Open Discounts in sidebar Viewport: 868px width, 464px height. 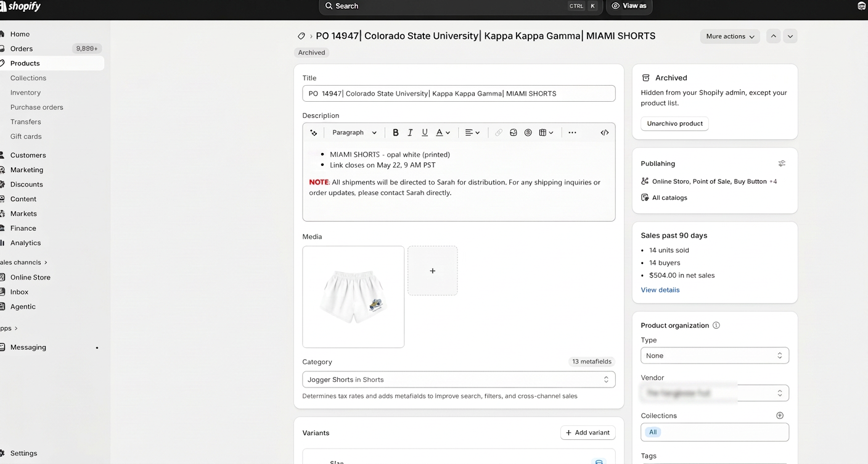pos(27,184)
